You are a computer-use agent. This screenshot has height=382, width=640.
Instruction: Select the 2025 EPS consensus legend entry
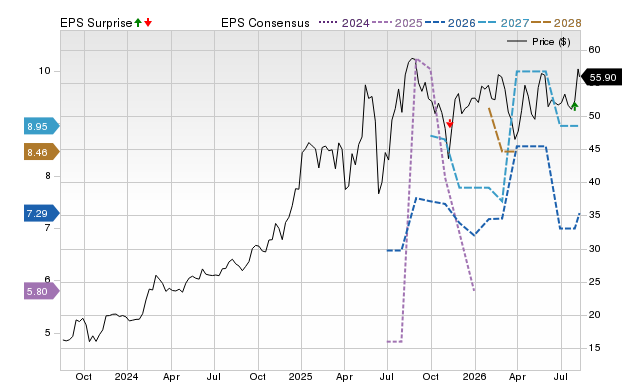[397, 23]
